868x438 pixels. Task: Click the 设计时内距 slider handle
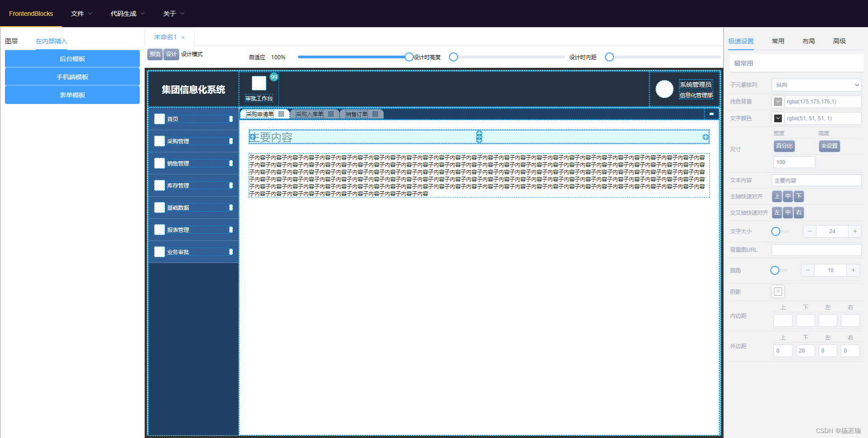coord(609,57)
